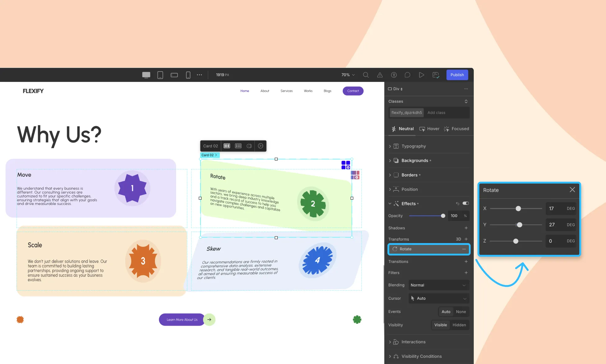Open the About nav item

click(x=265, y=91)
